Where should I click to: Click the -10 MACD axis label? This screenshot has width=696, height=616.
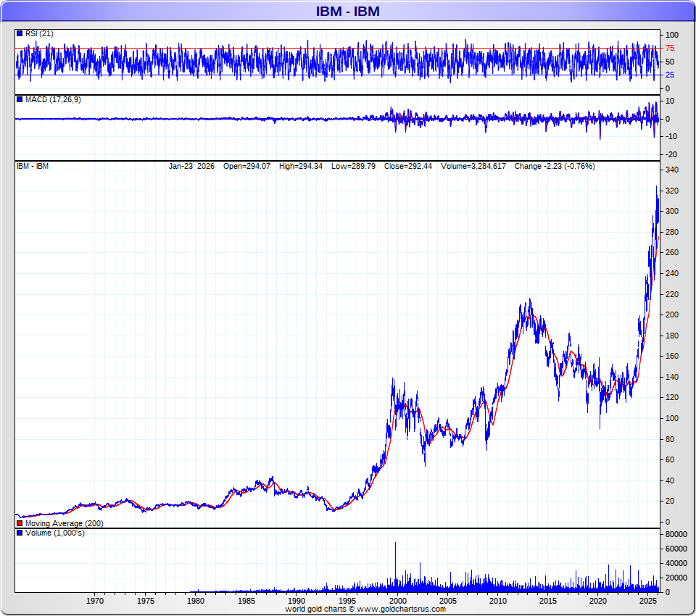(671, 136)
